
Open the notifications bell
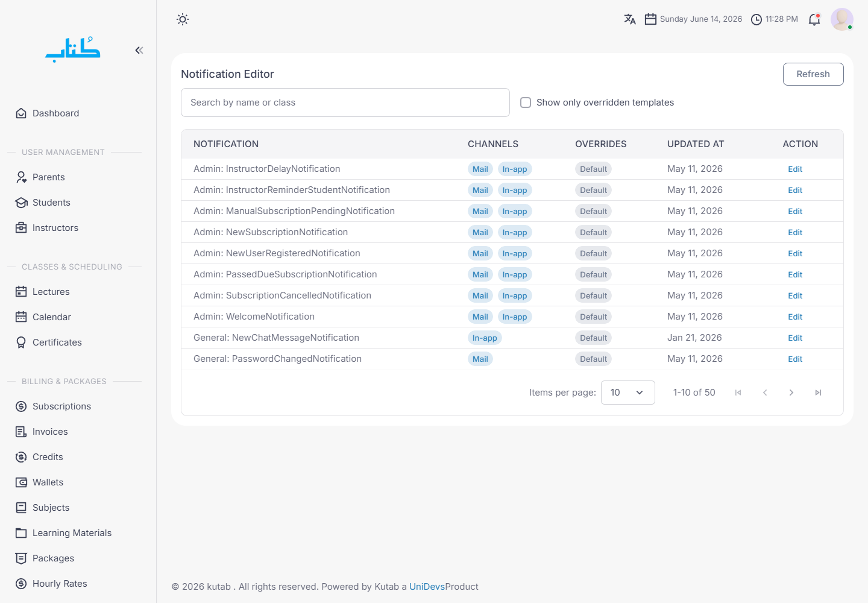point(814,19)
